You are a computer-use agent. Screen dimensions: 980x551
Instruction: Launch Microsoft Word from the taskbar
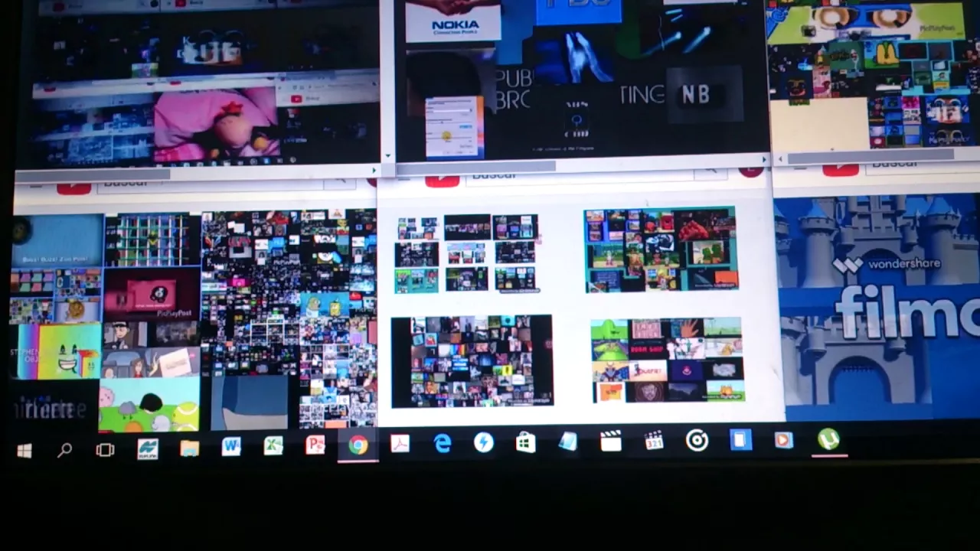[231, 446]
